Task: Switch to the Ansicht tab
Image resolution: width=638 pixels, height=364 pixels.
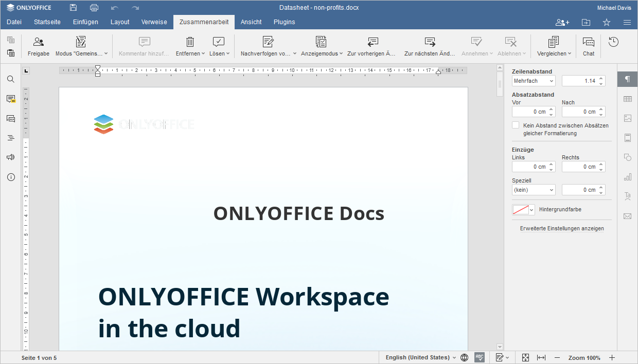Action: pos(251,22)
